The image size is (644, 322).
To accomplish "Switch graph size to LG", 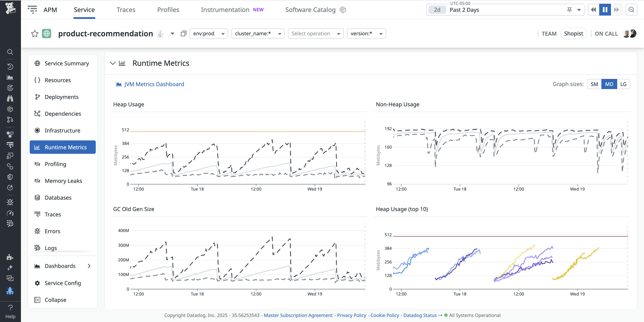I will pyautogui.click(x=623, y=84).
